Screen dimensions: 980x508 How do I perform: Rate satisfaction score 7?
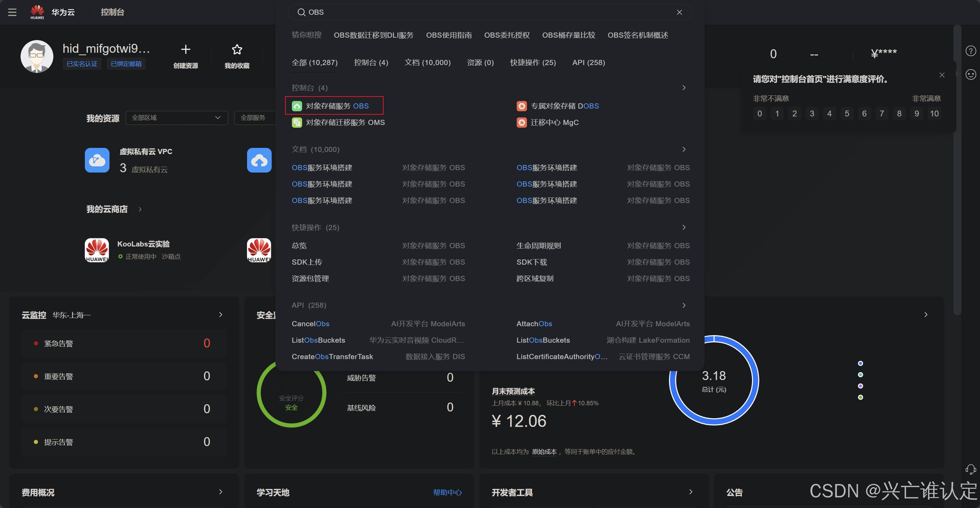pyautogui.click(x=882, y=113)
